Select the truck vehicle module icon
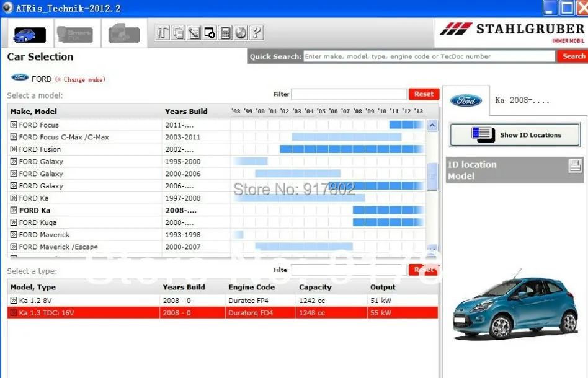This screenshot has height=378, width=588. 123,33
